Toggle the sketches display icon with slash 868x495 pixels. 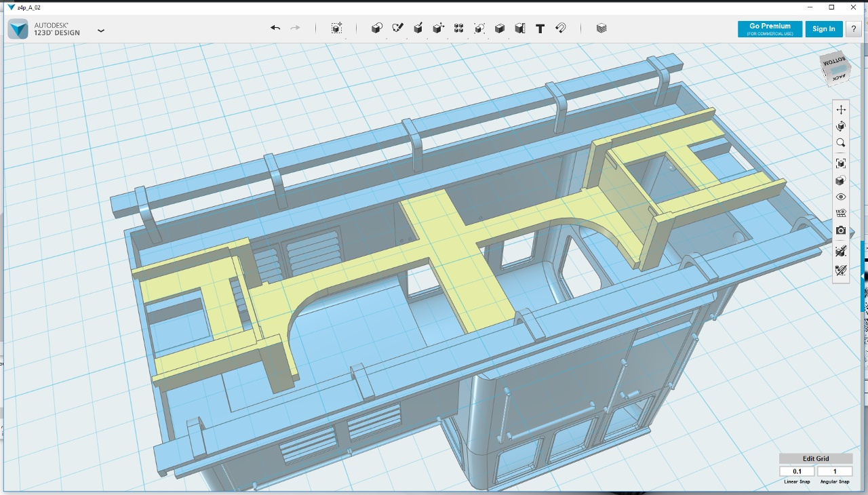pos(841,271)
